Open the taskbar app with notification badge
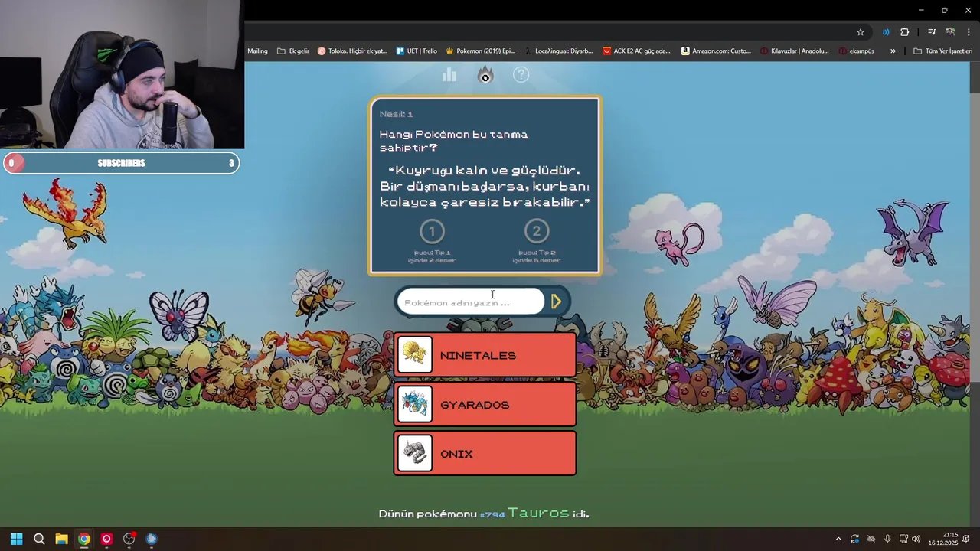This screenshot has height=551, width=980. click(x=129, y=539)
